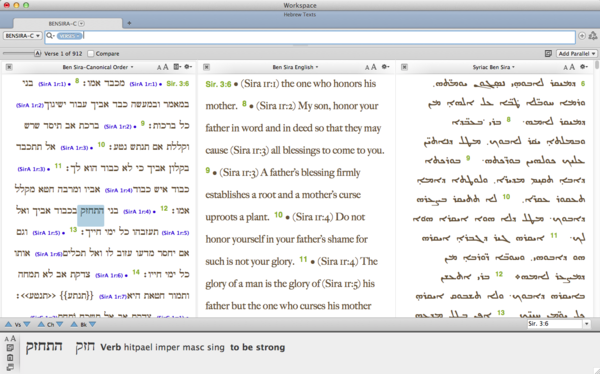
Task: Click 'to be strong' gloss in Instant Details
Action: tap(258, 347)
